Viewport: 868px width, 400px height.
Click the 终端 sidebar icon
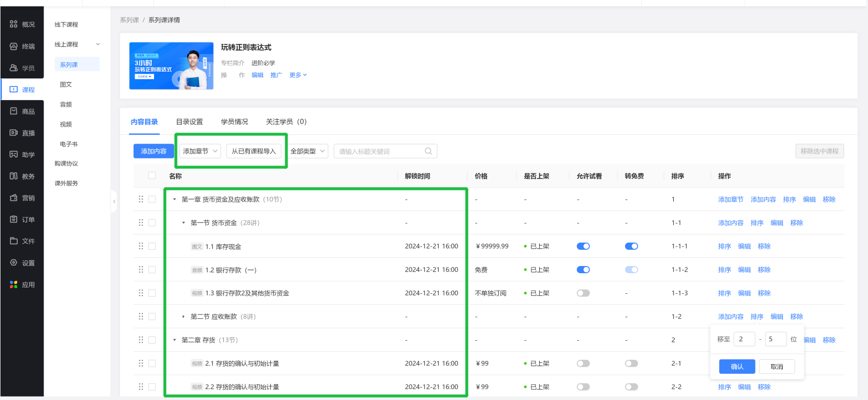[14, 46]
